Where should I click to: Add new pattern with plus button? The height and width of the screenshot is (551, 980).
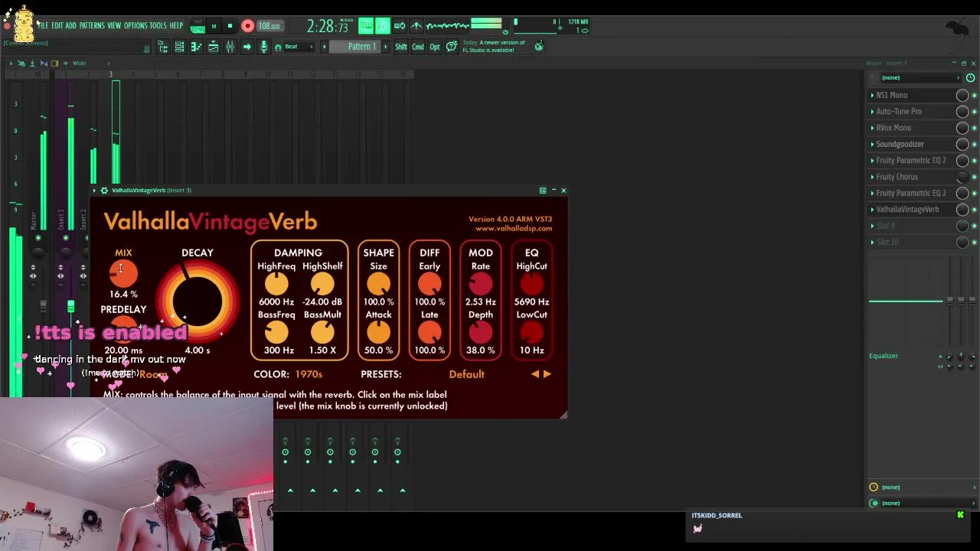384,47
